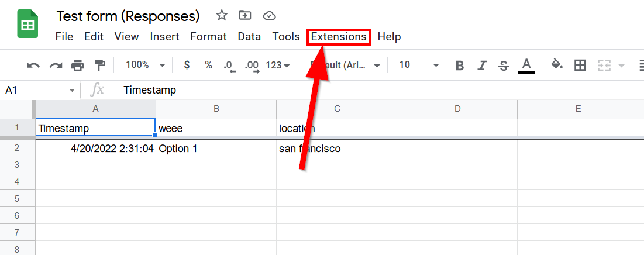Click the move to folder icon
Screen dimensions: 644x255
tap(246, 15)
